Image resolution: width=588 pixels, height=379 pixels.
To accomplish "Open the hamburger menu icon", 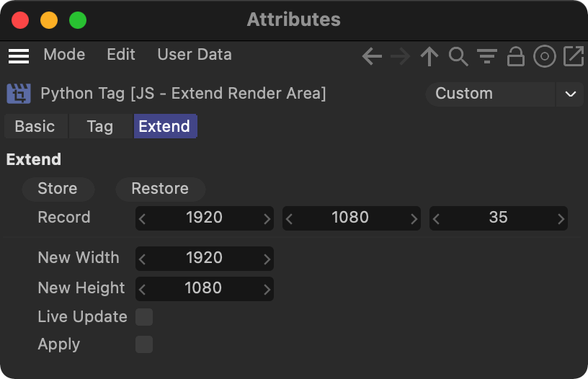I will pos(19,55).
